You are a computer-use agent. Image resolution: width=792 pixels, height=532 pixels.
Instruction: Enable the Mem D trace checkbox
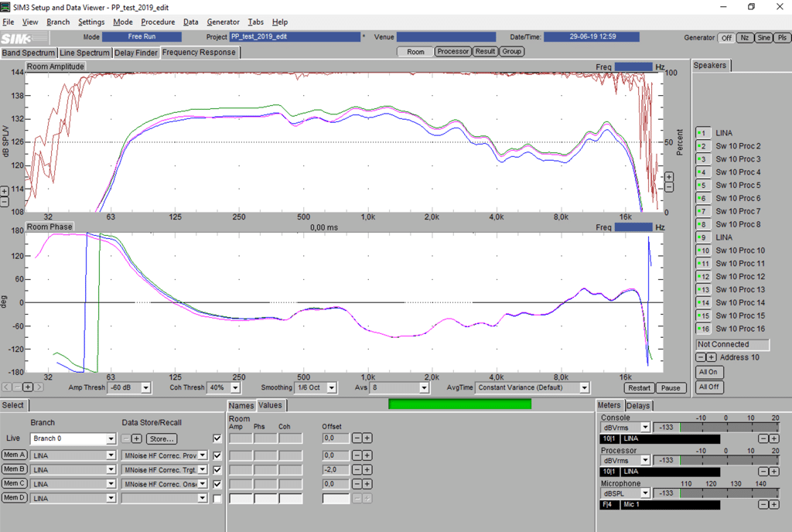click(217, 499)
